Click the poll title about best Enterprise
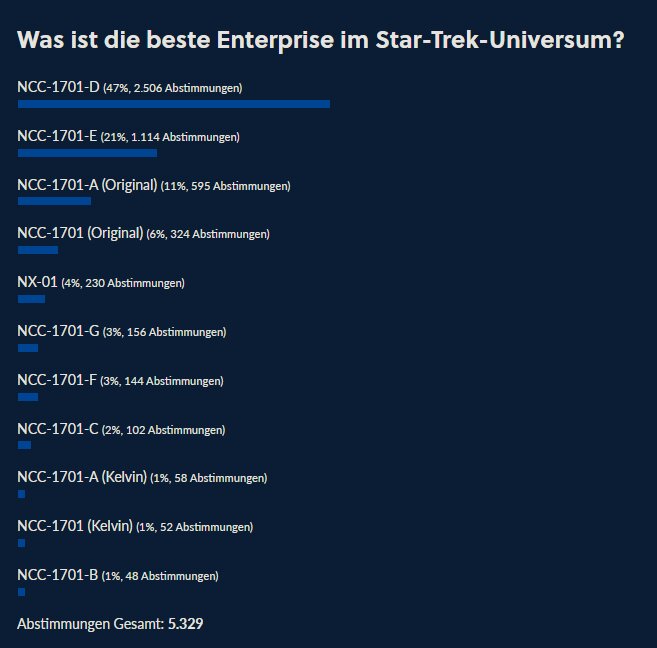This screenshot has height=648, width=657. coord(321,41)
